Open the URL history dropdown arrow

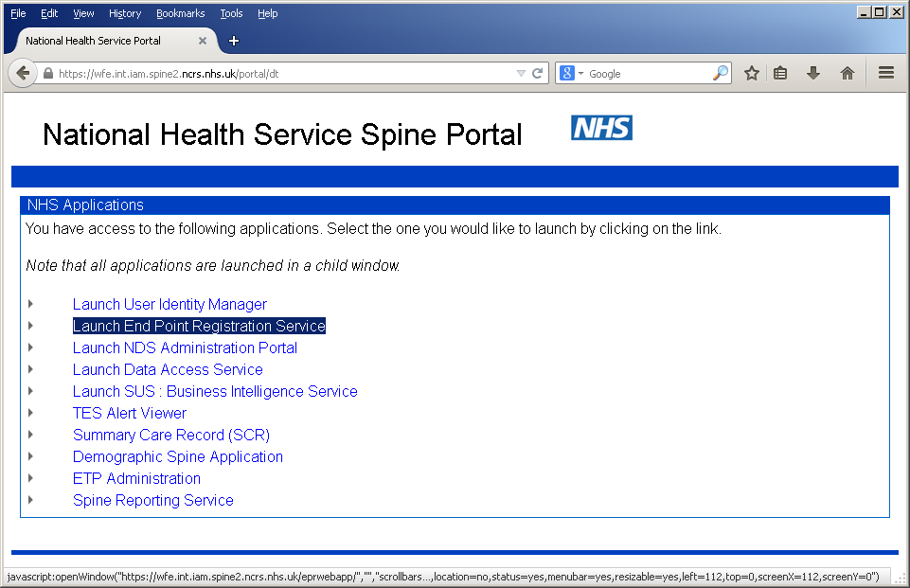(x=521, y=73)
